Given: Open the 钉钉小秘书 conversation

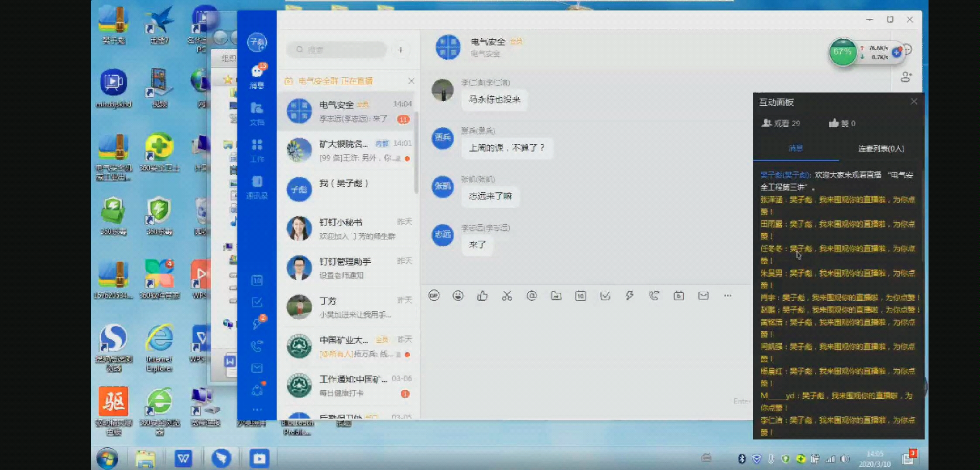Looking at the screenshot, I should [346, 229].
